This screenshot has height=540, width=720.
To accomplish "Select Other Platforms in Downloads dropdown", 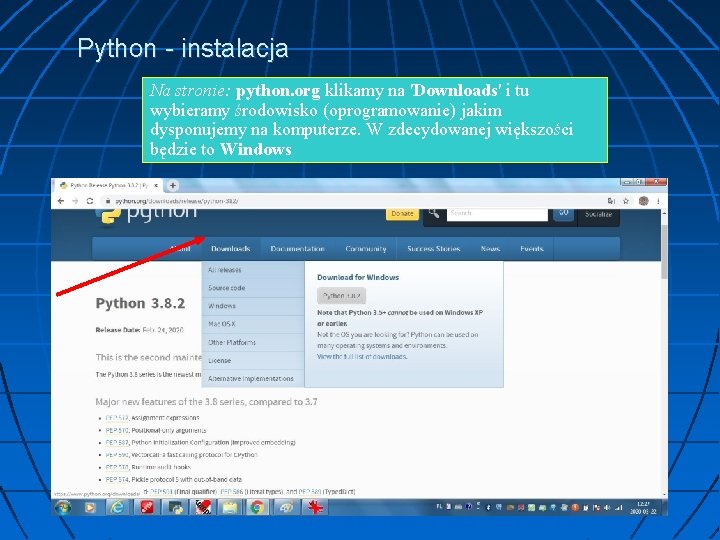I will 253,343.
